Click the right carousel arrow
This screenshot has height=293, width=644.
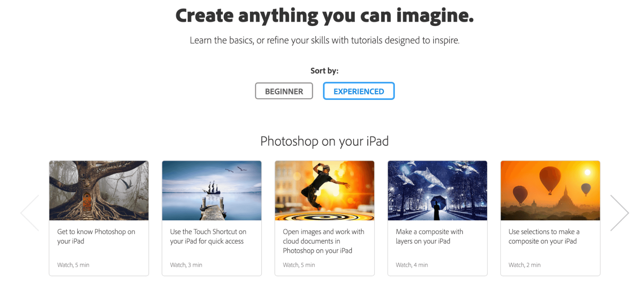pos(619,213)
